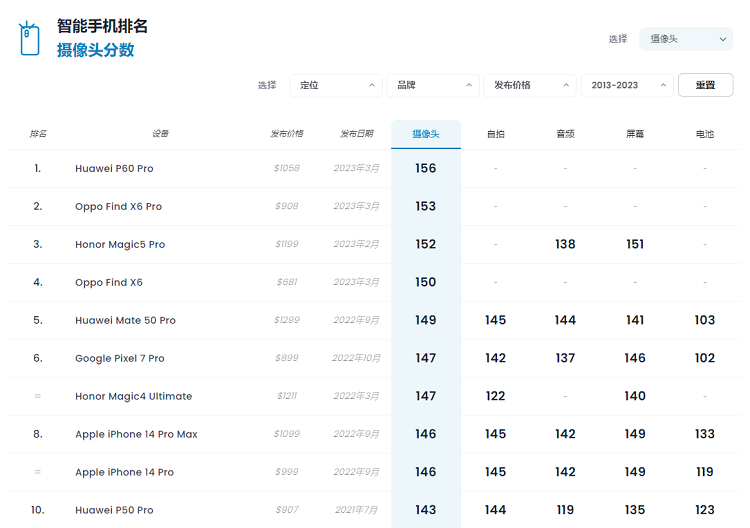This screenshot has width=750, height=528.
Task: Click the $1058 price of Huawei P60 Pro
Action: pos(287,168)
